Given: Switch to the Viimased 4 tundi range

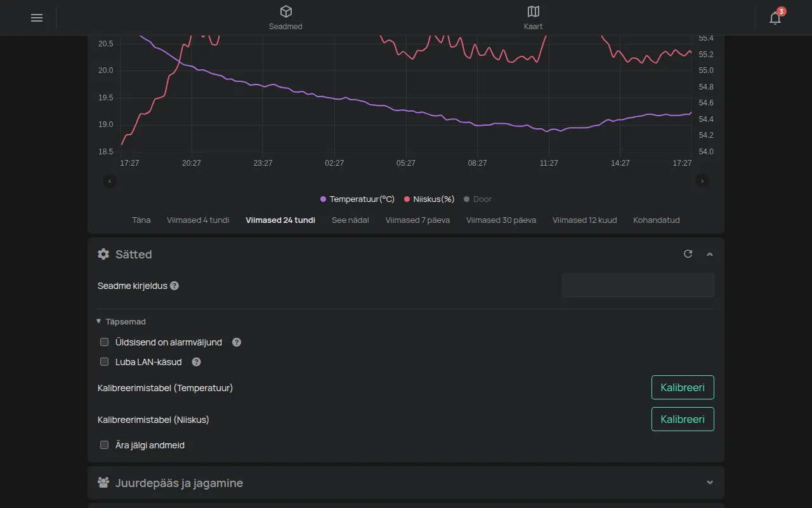Looking at the screenshot, I should tap(198, 220).
